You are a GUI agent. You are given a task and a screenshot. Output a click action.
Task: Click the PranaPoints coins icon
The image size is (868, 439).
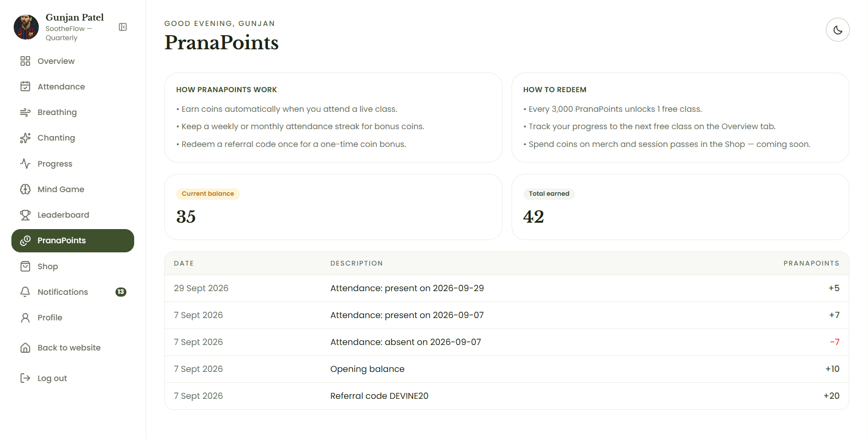pyautogui.click(x=25, y=240)
